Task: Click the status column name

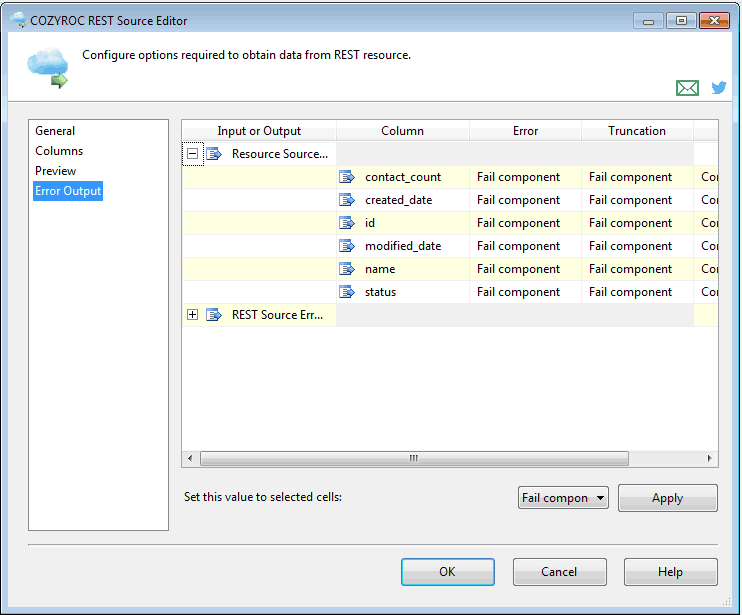Action: (x=380, y=292)
